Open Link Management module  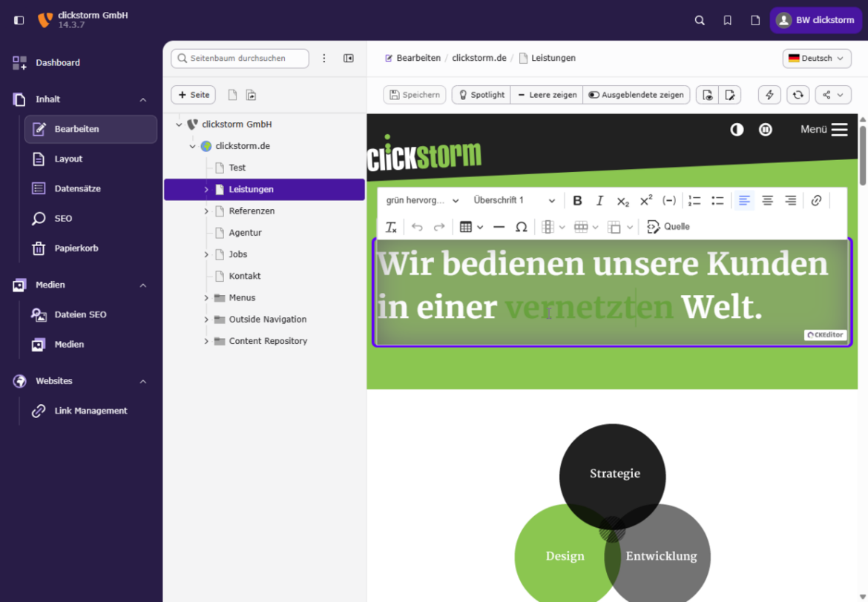91,411
